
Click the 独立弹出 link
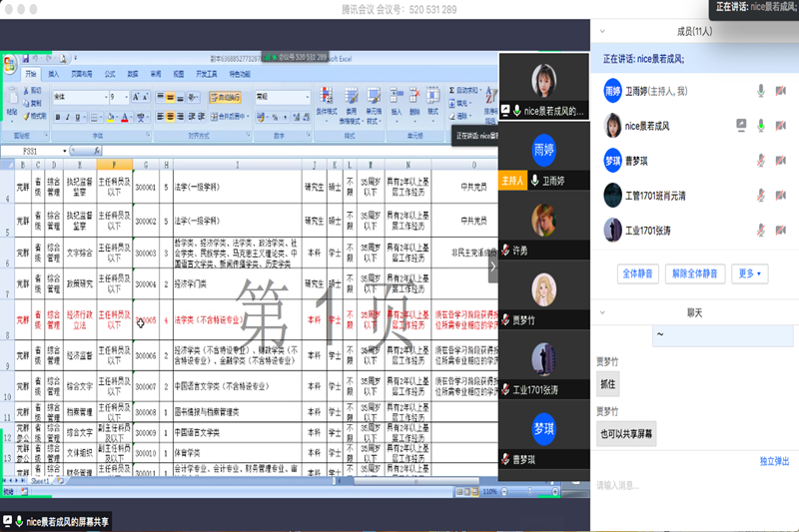(x=774, y=461)
